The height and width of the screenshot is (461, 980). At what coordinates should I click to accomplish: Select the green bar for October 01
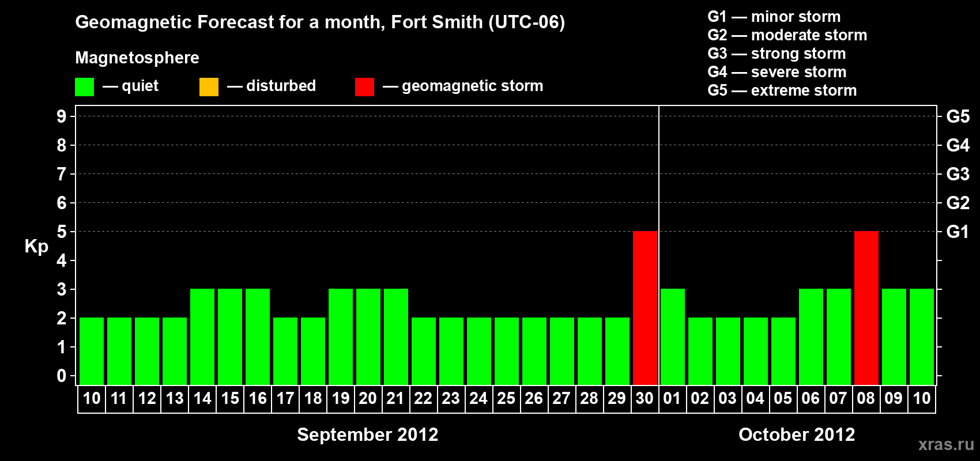tap(673, 337)
